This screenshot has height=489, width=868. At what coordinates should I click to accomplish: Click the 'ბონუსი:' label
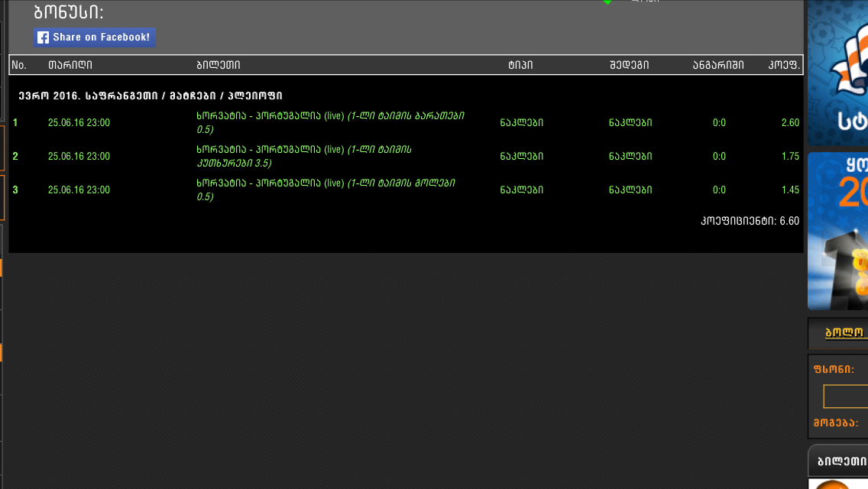coord(69,11)
